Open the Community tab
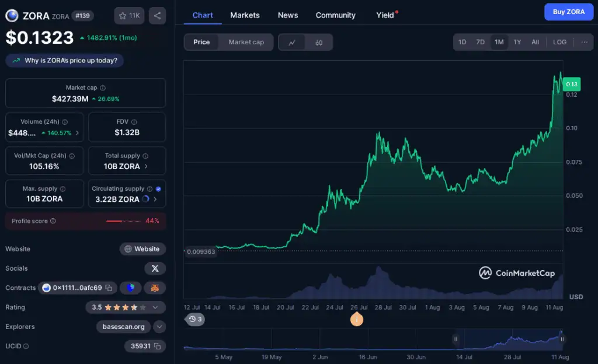Image resolution: width=598 pixels, height=364 pixels. pos(336,15)
